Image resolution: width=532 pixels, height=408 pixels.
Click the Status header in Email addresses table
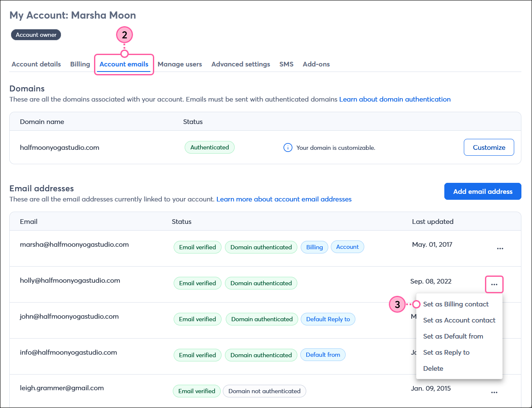click(182, 222)
